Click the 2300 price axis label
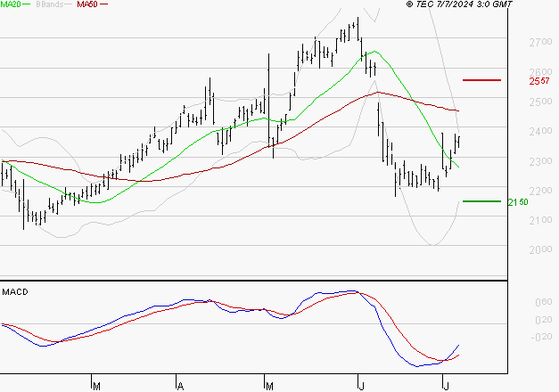The width and height of the screenshot is (559, 392). [x=540, y=161]
